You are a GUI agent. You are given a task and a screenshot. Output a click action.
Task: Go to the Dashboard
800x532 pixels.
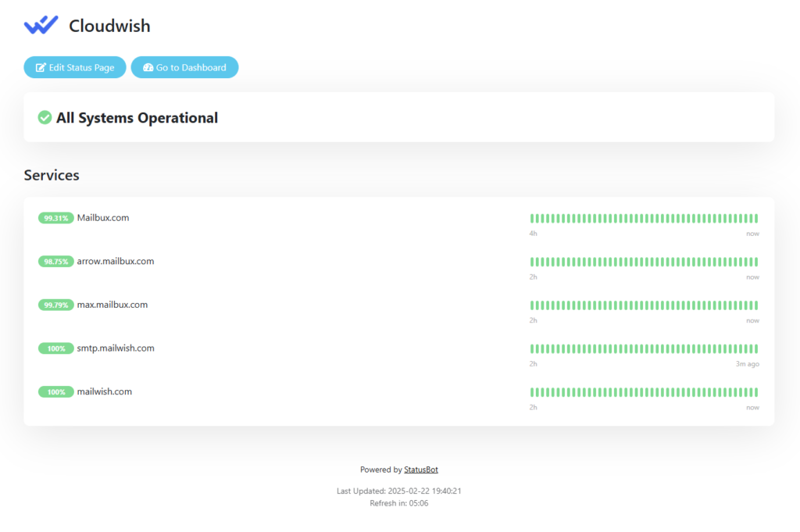coord(184,67)
